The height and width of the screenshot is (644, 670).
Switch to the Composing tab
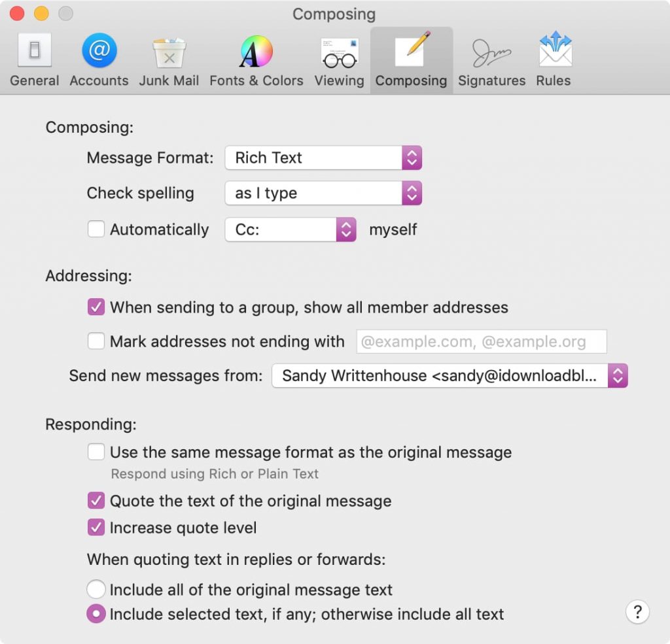point(411,59)
